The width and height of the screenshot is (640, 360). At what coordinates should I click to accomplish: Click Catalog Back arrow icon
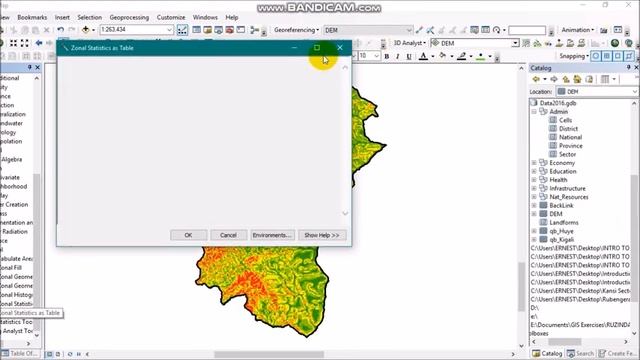coord(536,79)
